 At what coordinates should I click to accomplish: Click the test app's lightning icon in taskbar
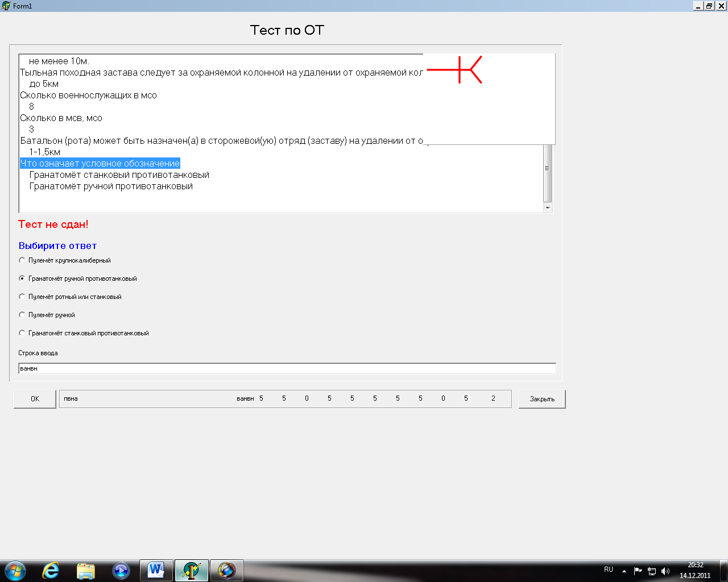pos(191,570)
